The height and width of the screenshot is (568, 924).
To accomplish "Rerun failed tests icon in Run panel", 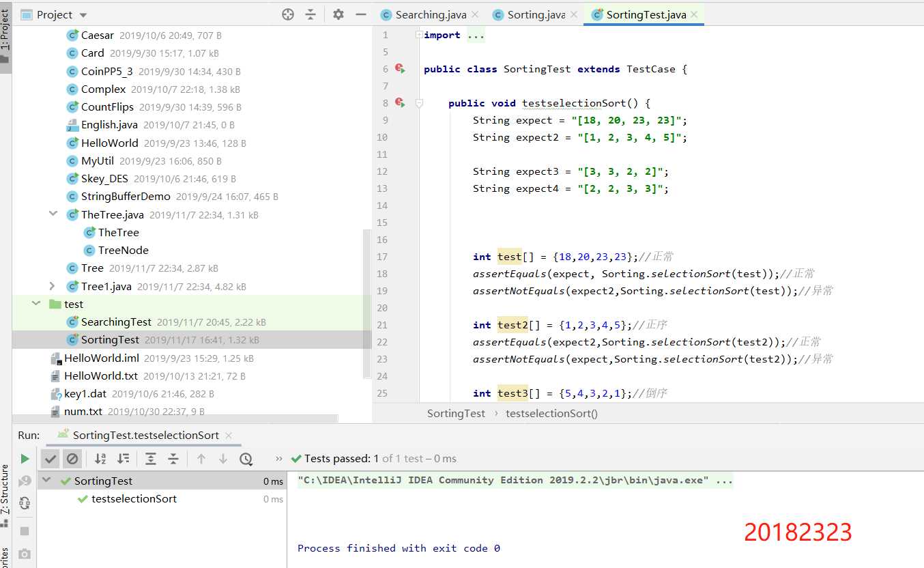I will (25, 481).
